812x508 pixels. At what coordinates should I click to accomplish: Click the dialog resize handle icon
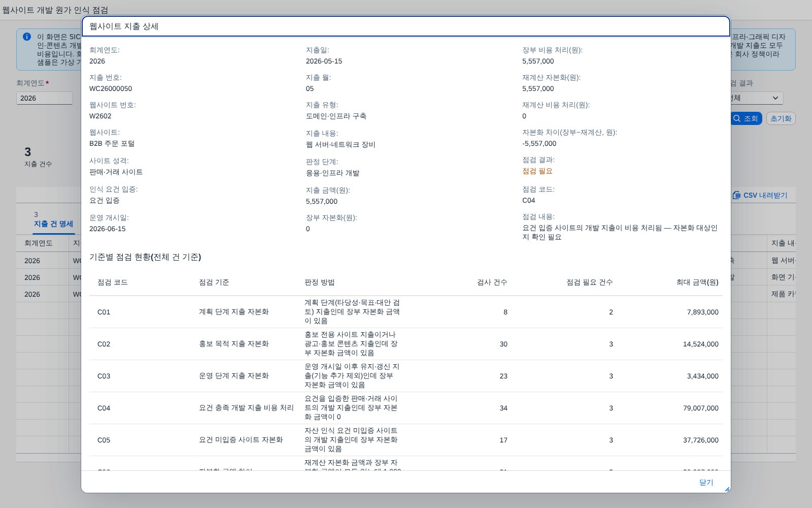[x=727, y=489]
